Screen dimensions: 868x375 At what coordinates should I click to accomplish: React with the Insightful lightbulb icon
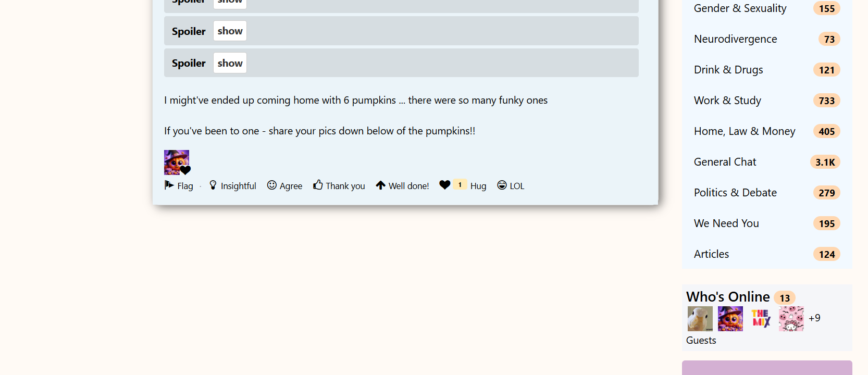pyautogui.click(x=213, y=185)
